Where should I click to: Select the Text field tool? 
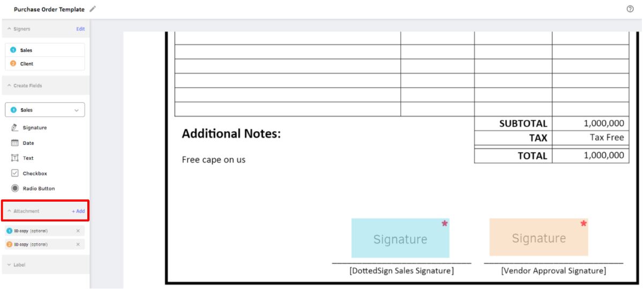22,158
